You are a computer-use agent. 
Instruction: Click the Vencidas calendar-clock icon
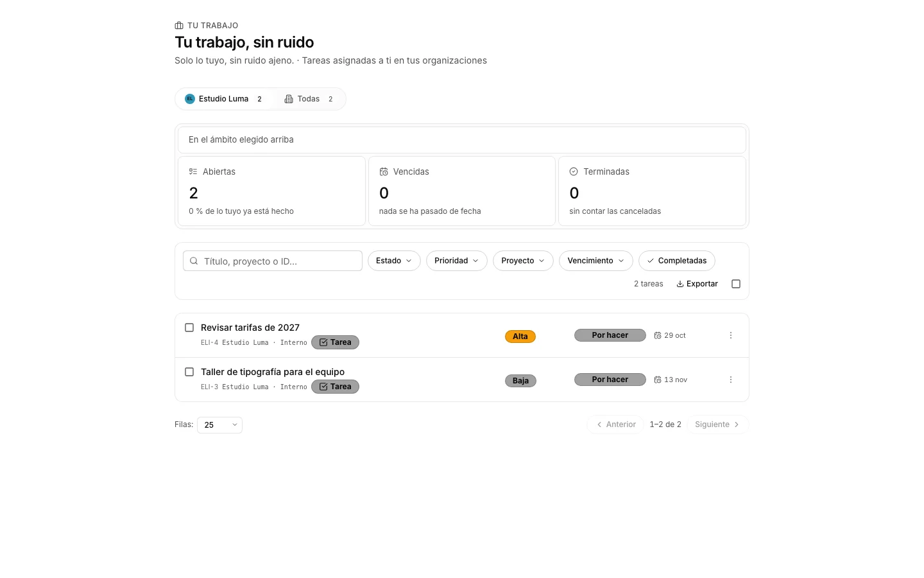(384, 171)
